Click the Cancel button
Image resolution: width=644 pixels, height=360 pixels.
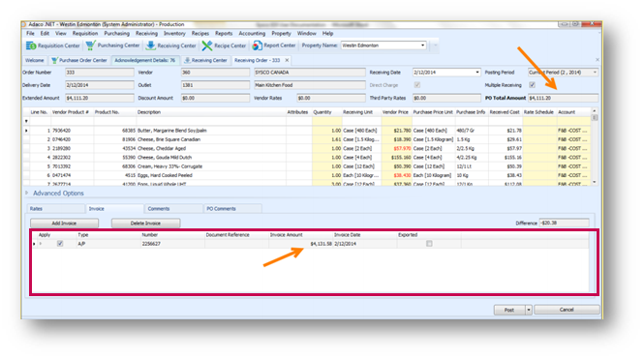pyautogui.click(x=567, y=310)
